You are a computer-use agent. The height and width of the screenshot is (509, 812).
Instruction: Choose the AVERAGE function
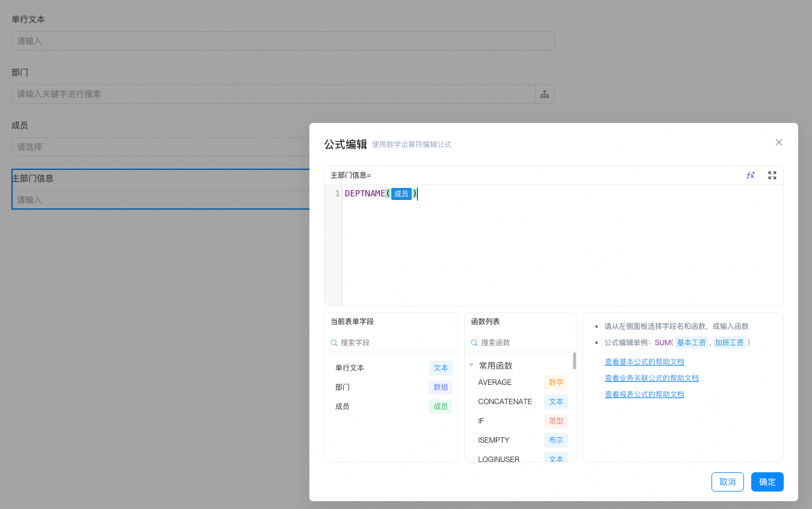point(495,383)
